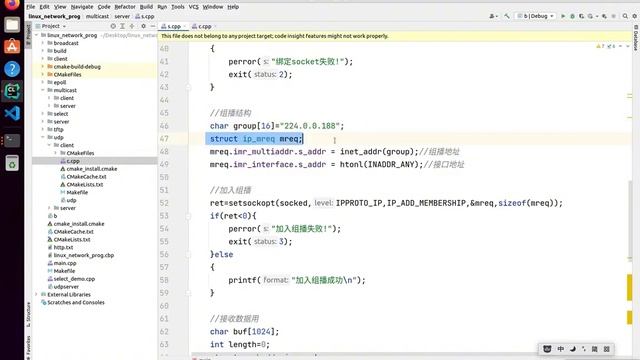Select http.txt in project tree
640x360 pixels.
click(x=63, y=247)
